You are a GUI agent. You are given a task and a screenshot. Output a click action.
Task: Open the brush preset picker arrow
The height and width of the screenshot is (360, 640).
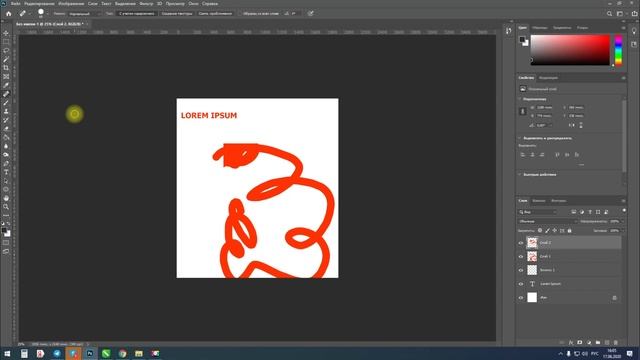[47, 13]
